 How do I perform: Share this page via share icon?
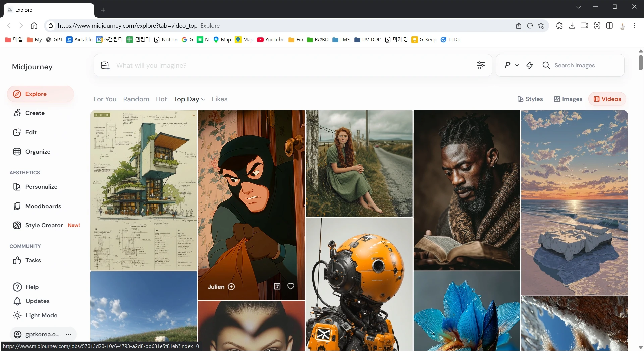point(519,26)
